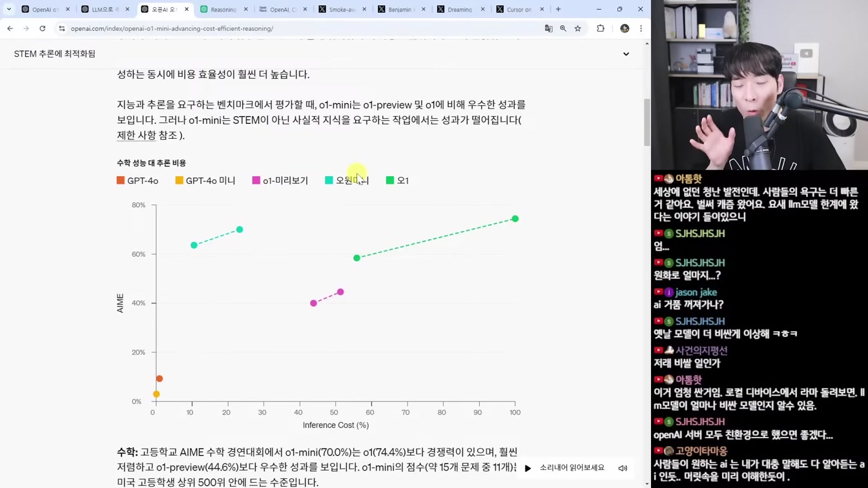Viewport: 868px width, 488px height.
Task: Open the Chrome three-dot menu
Action: point(641,28)
